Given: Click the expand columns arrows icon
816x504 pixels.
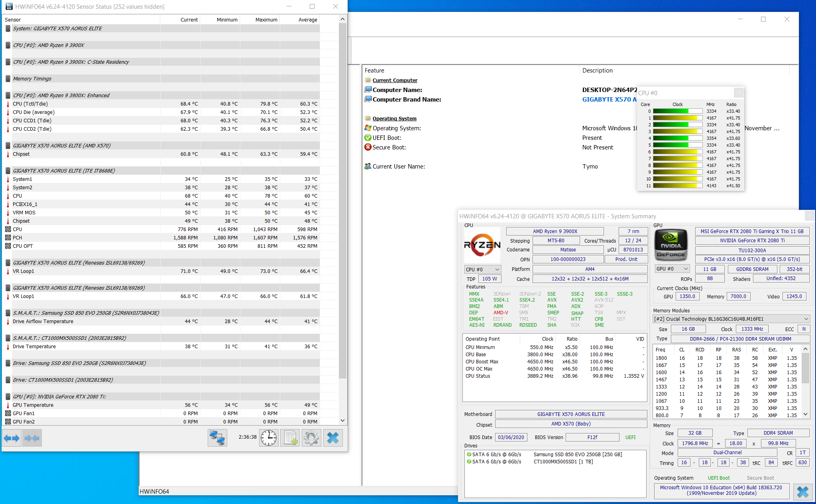Looking at the screenshot, I should (12, 438).
